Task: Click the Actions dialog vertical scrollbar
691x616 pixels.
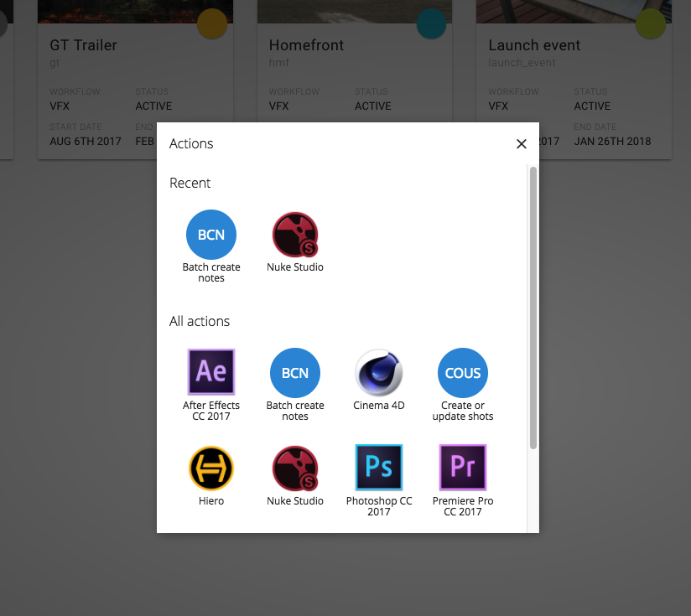Action: [533, 308]
